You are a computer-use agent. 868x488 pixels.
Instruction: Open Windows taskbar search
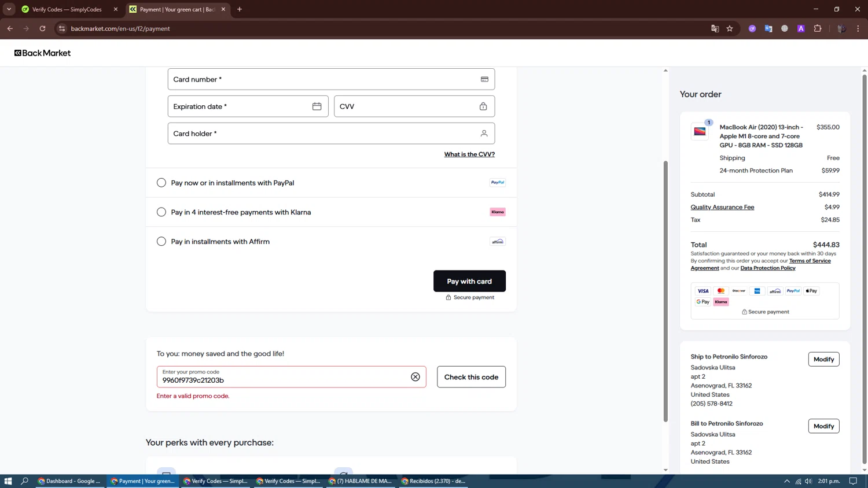click(x=24, y=481)
